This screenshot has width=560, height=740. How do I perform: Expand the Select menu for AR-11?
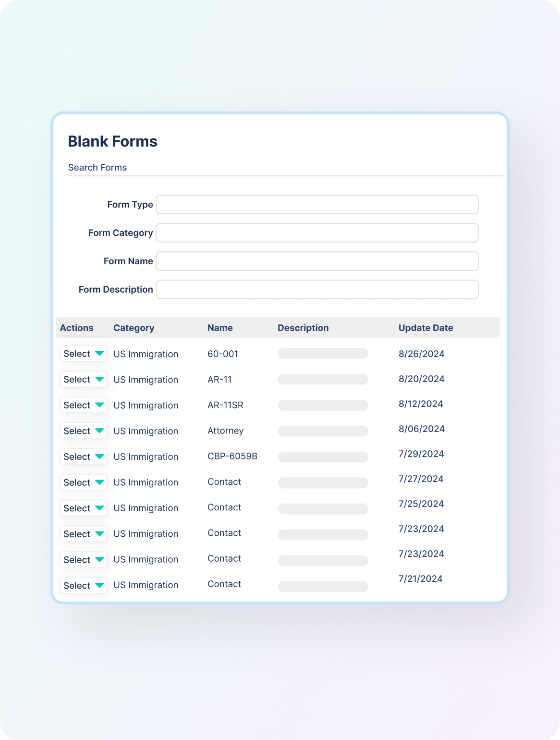83,379
